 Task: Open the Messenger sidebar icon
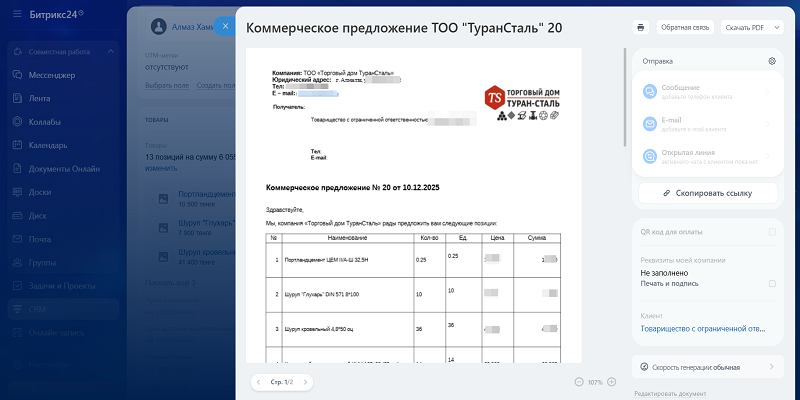click(x=18, y=75)
